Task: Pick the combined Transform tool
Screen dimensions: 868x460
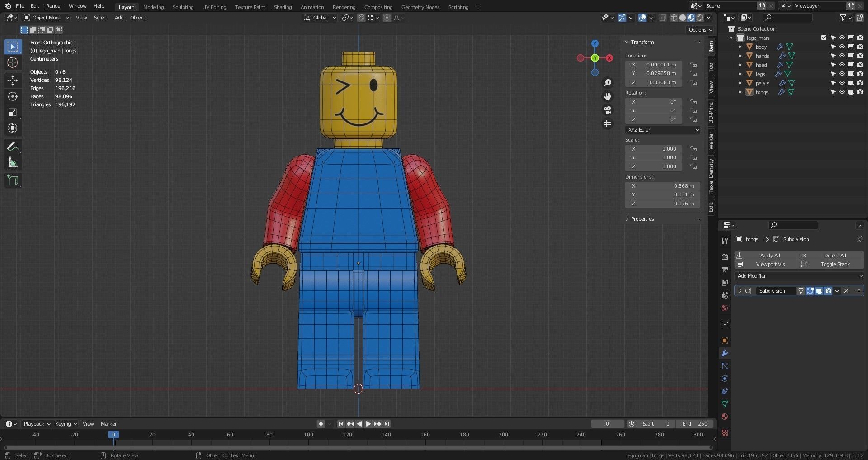Action: coord(13,128)
